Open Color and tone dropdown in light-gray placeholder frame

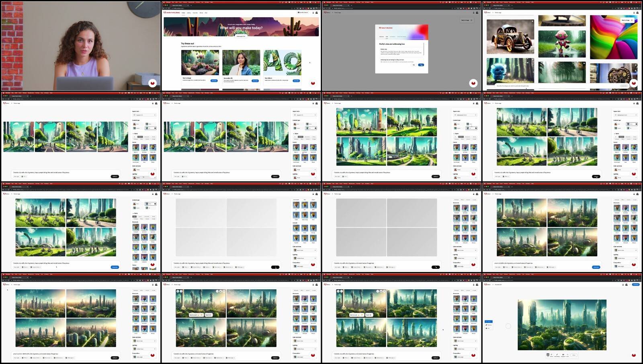(305, 250)
